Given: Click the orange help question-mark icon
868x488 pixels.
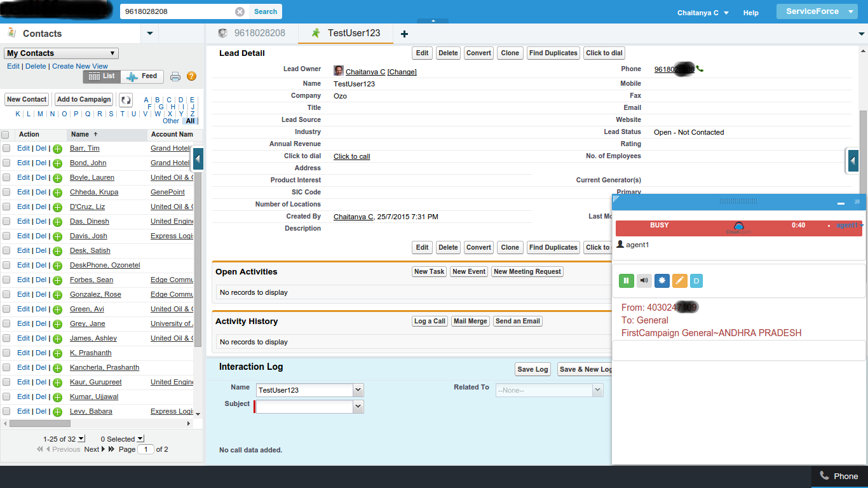Looking at the screenshot, I should point(191,76).
